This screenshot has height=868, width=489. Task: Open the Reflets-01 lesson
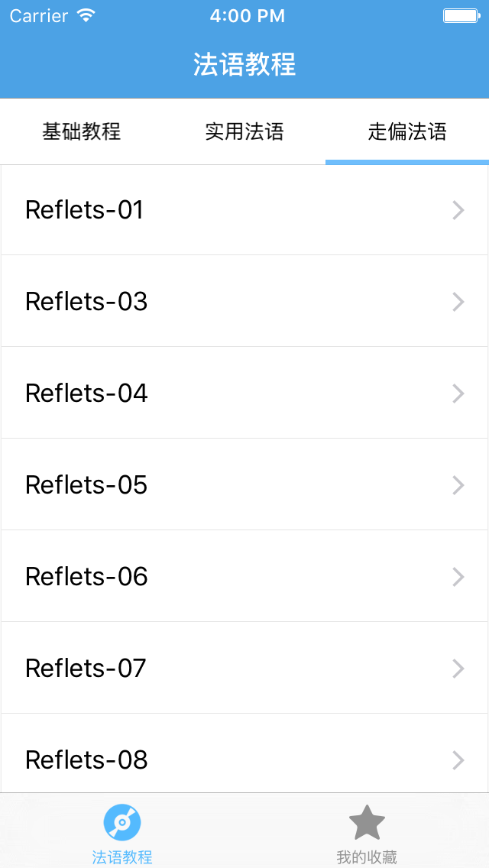click(244, 210)
